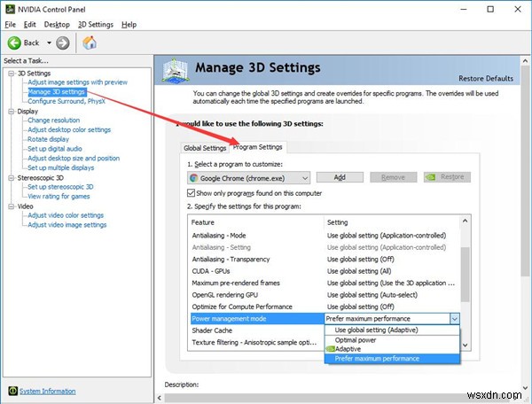This screenshot has height=404, width=532.
Task: Click the green Back arrow icon
Action: [x=14, y=43]
